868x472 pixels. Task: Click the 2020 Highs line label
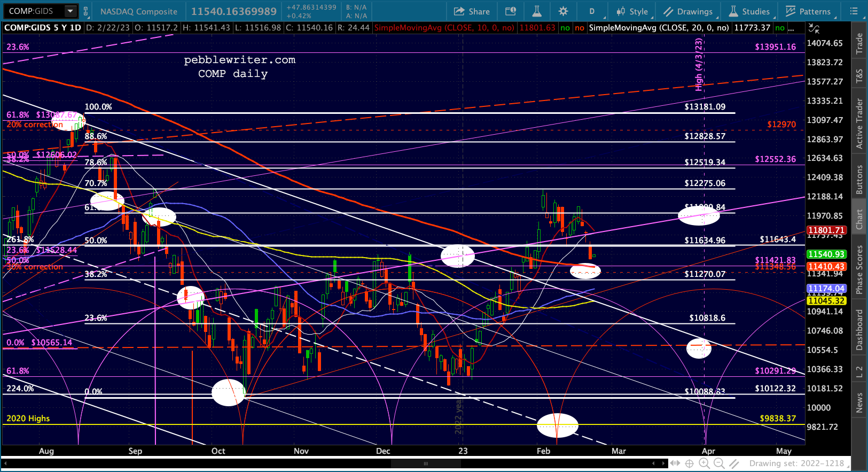[28, 419]
